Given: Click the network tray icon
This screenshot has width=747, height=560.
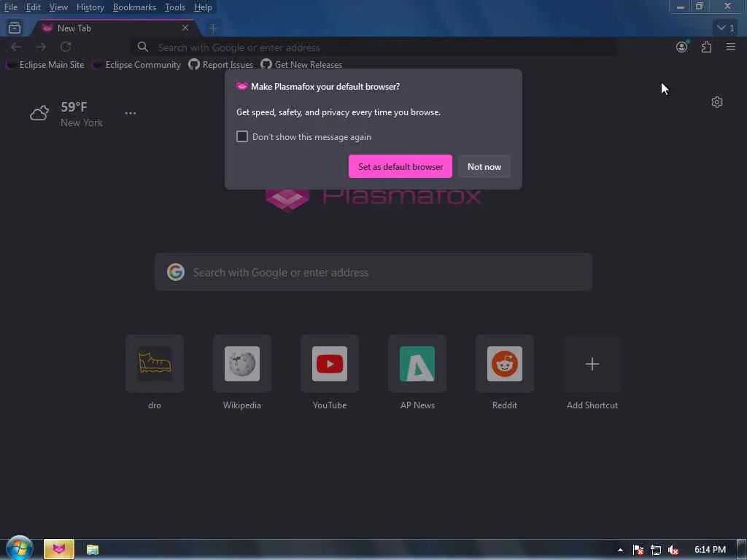Looking at the screenshot, I should (x=656, y=550).
